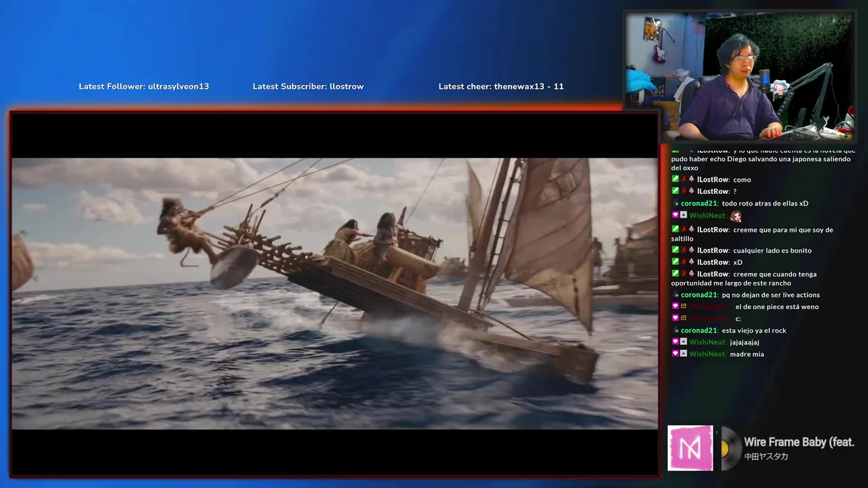Image resolution: width=868 pixels, height=488 pixels.
Task: Click lLostRow's 'como' chat message
Action: pyautogui.click(x=711, y=180)
